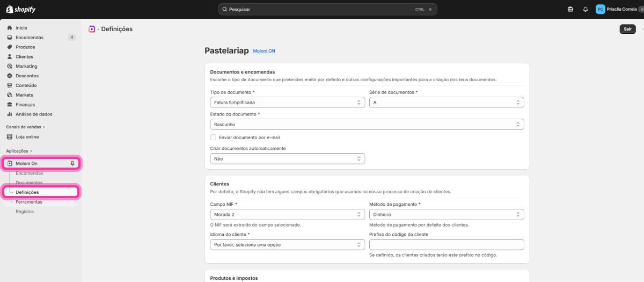The height and width of the screenshot is (282, 644).
Task: Open Ferramentas under Moloni On
Action: [x=29, y=202]
